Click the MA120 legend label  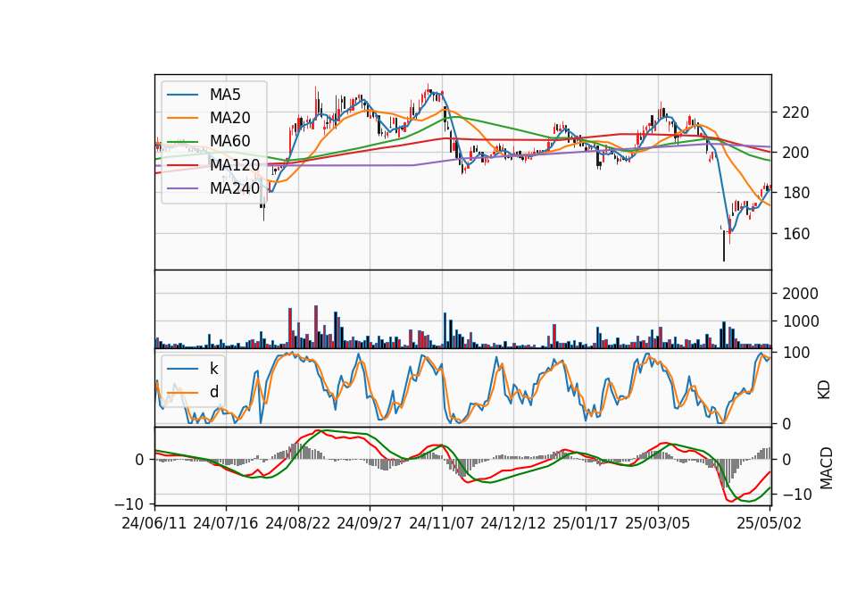(x=235, y=165)
